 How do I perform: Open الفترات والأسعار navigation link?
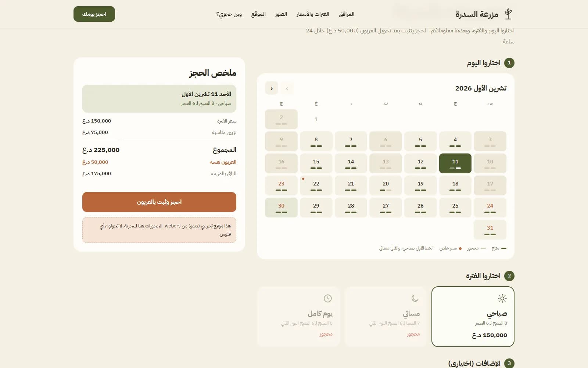tap(313, 14)
